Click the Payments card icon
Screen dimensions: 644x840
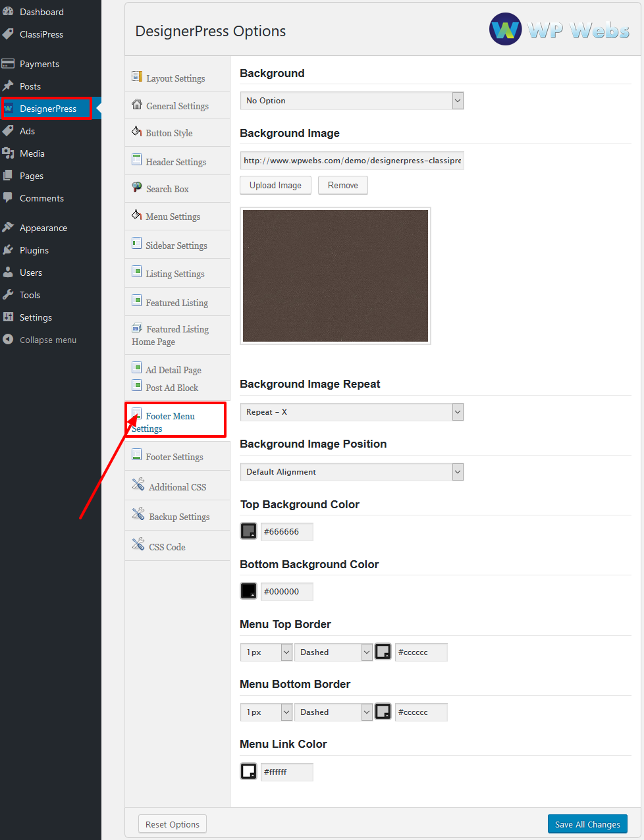click(x=8, y=64)
